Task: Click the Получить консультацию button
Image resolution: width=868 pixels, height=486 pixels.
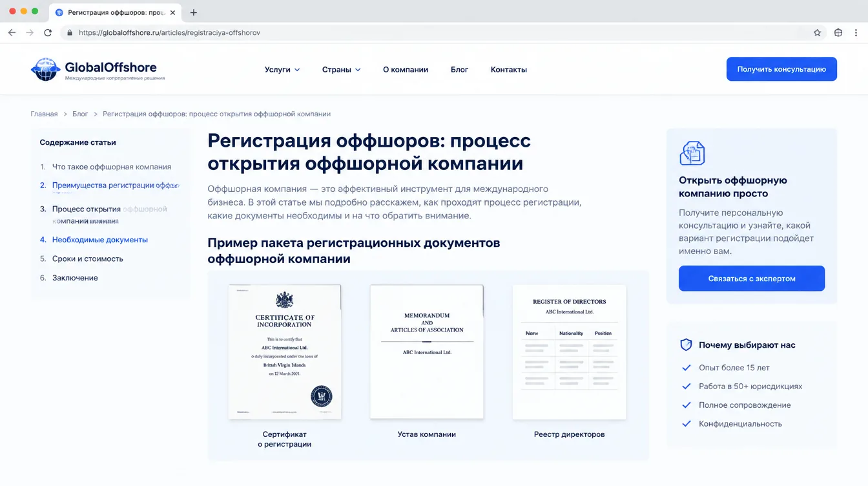Action: coord(781,69)
